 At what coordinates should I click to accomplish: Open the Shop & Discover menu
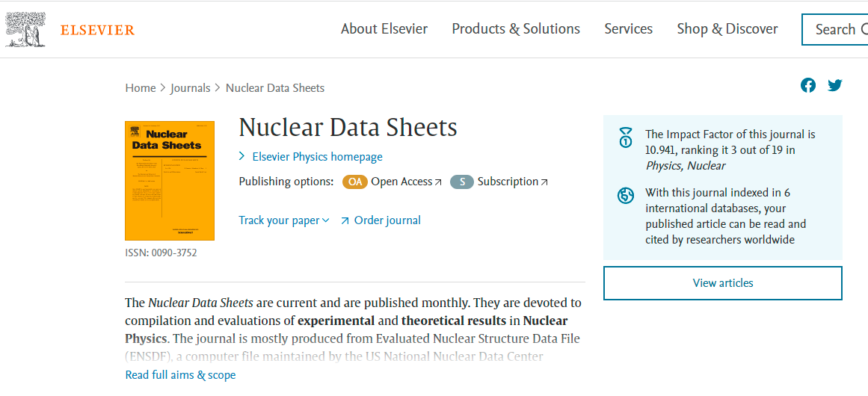click(x=727, y=29)
